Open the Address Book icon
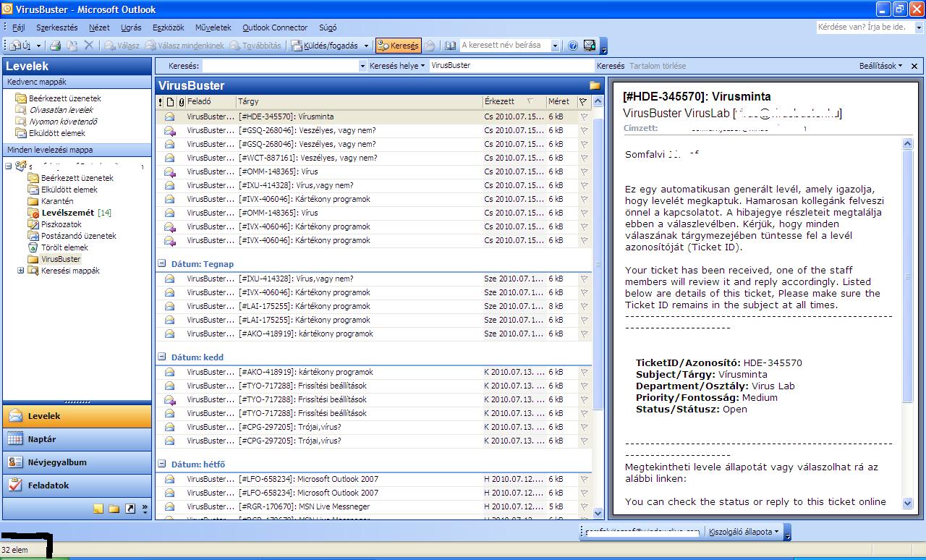The image size is (926, 560). pyautogui.click(x=450, y=46)
